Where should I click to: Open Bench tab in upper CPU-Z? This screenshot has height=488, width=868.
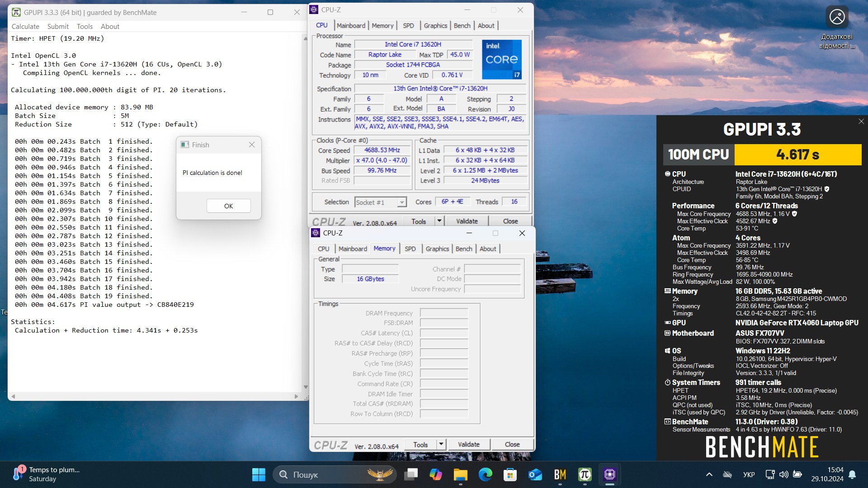click(462, 26)
